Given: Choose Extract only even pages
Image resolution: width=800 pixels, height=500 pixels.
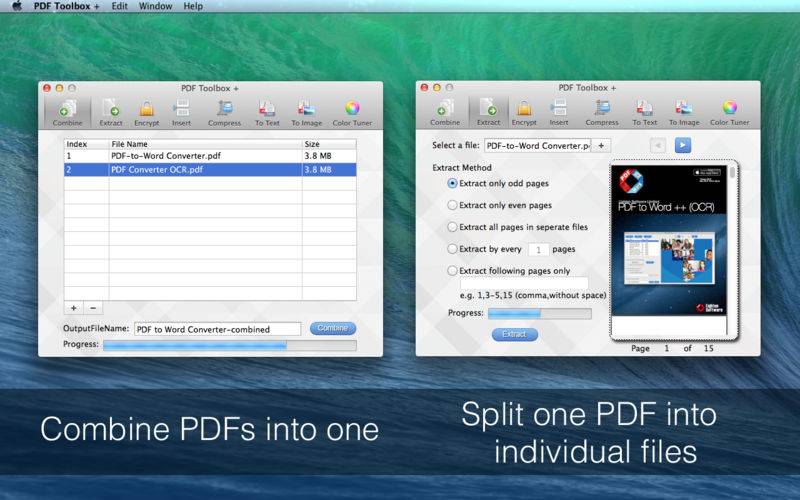Looking at the screenshot, I should point(499,205).
